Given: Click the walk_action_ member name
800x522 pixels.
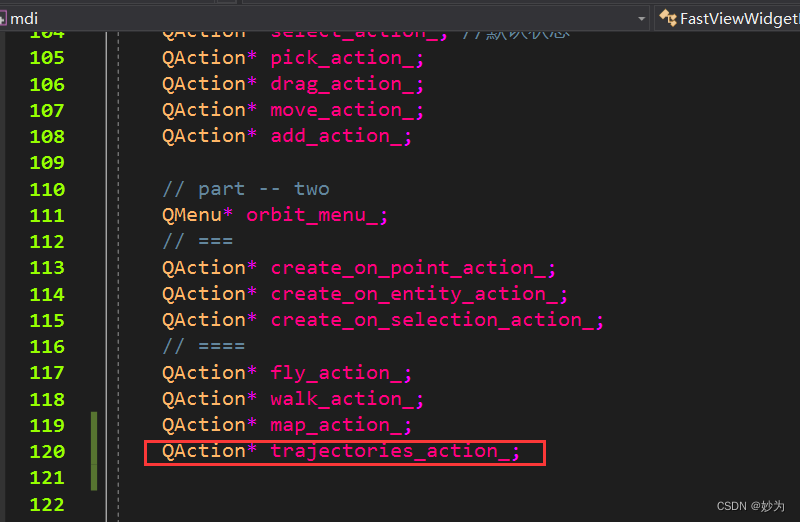Looking at the screenshot, I should [342, 399].
